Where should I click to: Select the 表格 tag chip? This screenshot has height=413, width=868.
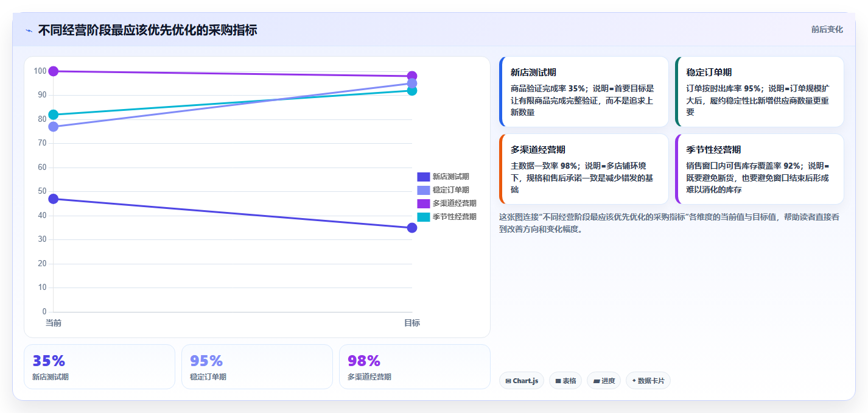[565, 381]
